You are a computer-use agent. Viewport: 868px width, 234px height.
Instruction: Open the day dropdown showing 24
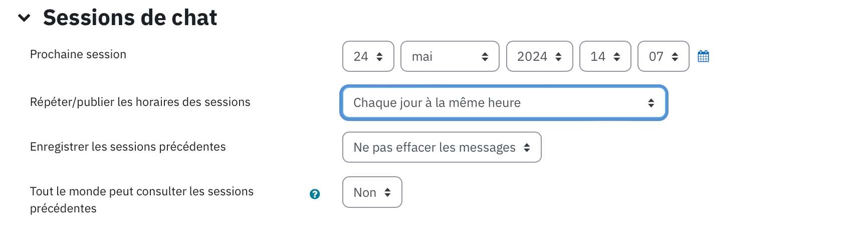tap(368, 56)
